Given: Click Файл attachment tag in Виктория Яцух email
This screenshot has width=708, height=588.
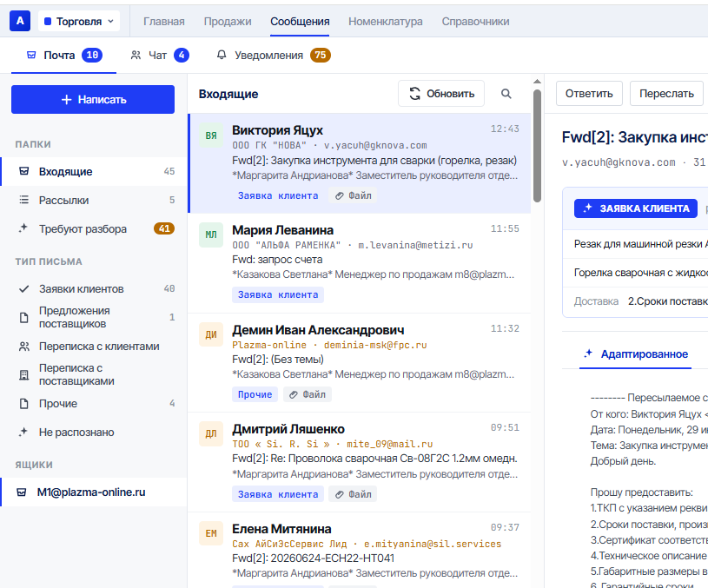Looking at the screenshot, I should 353,195.
